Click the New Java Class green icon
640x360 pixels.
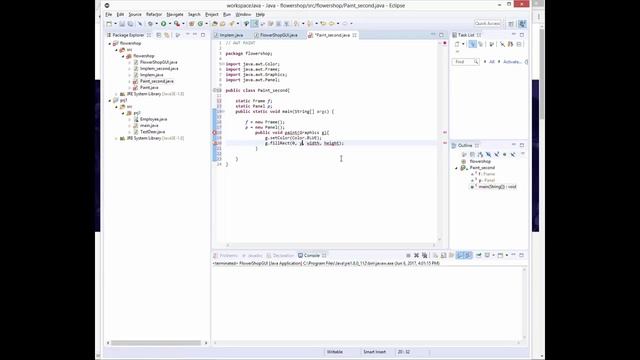point(200,24)
